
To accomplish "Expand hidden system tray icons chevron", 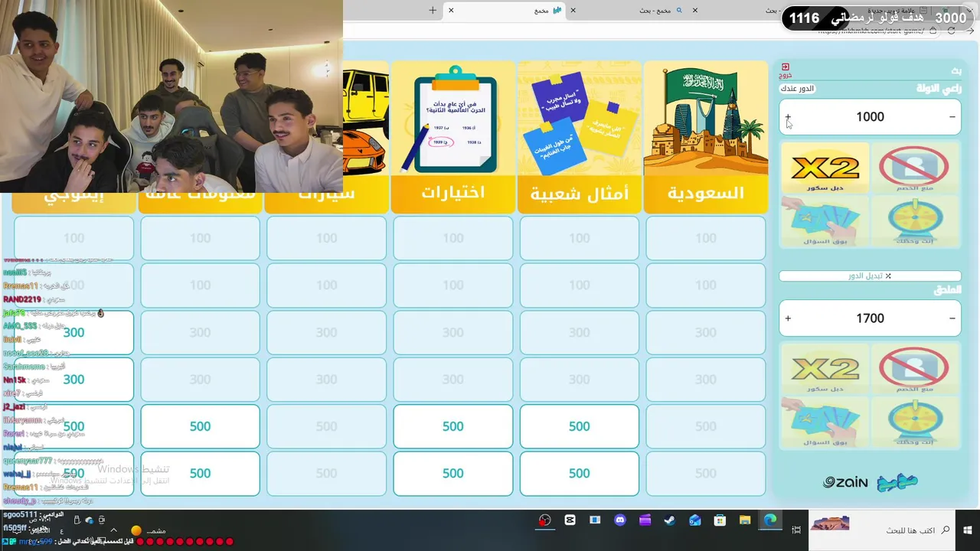I will 113,530.
